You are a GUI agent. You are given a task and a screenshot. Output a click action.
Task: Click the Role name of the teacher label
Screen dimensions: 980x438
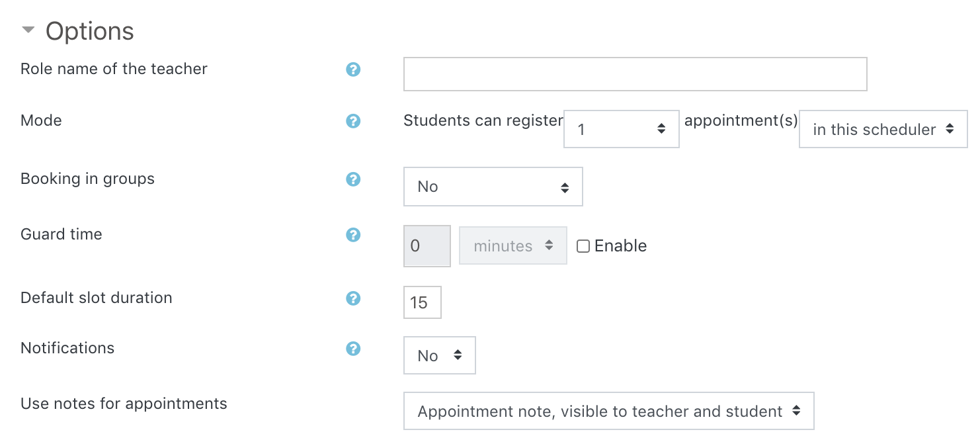pos(114,69)
